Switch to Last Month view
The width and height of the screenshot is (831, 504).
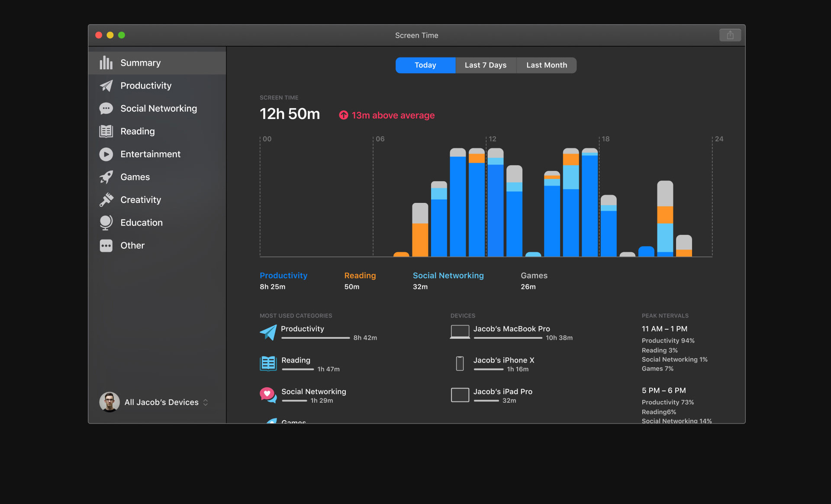546,65
